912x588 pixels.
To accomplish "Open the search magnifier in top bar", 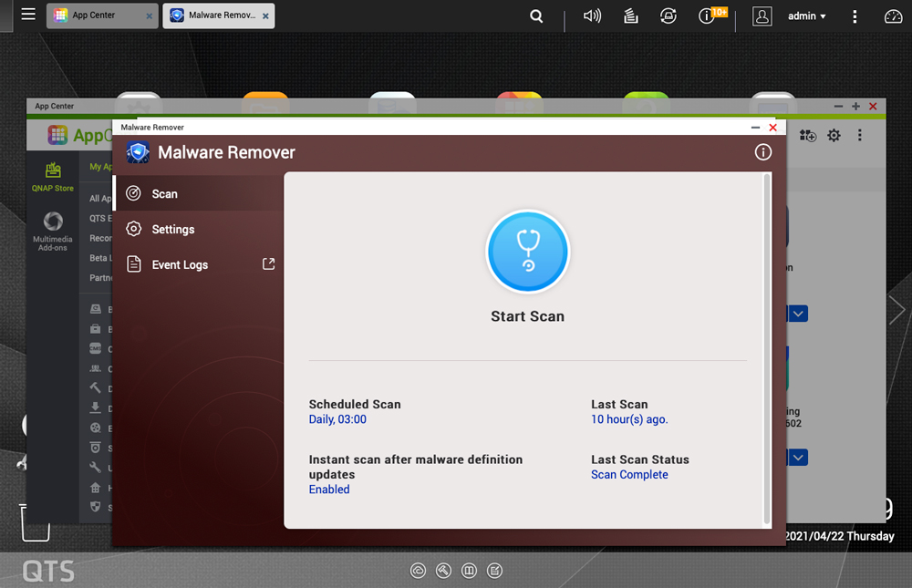I will (536, 16).
